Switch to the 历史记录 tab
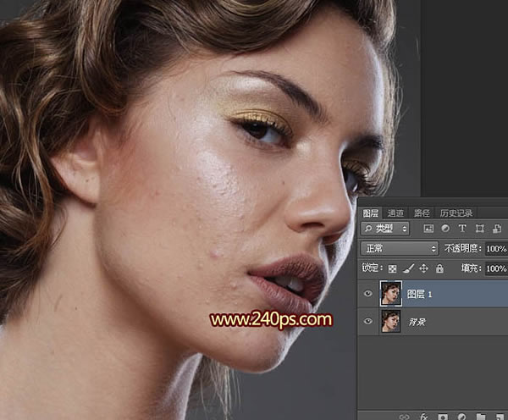The height and width of the screenshot is (420, 508). pyautogui.click(x=456, y=213)
